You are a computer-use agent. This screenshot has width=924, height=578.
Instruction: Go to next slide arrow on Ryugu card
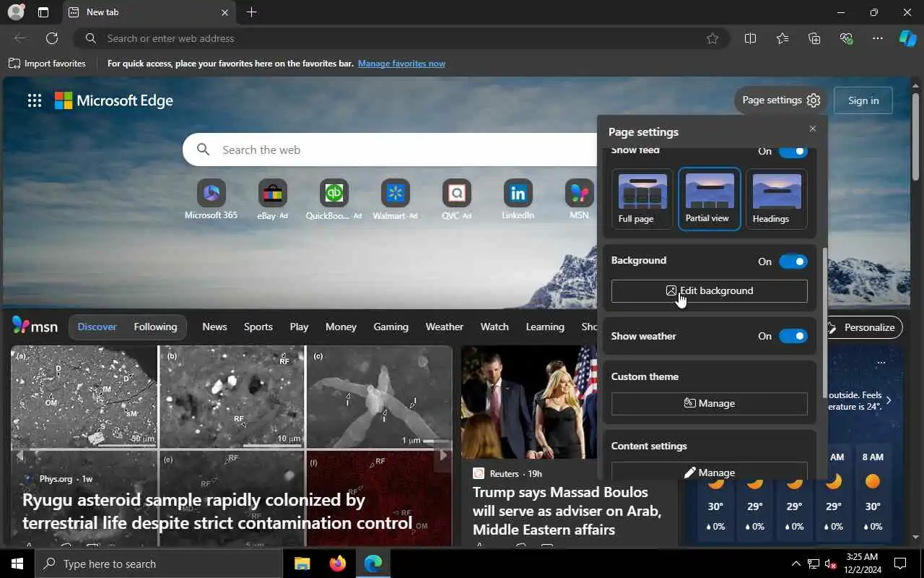coord(443,454)
